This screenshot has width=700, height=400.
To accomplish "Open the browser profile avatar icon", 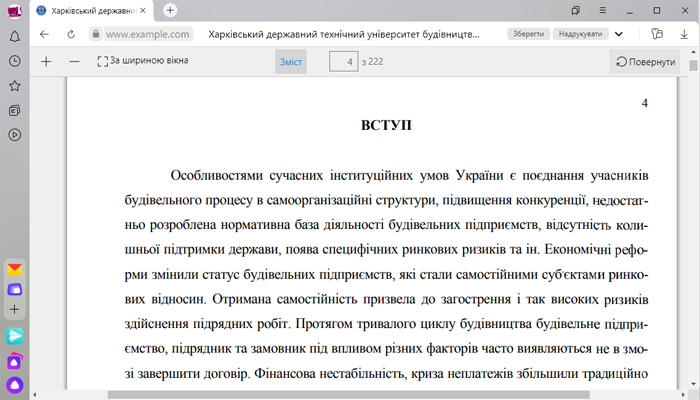I will pos(15,11).
